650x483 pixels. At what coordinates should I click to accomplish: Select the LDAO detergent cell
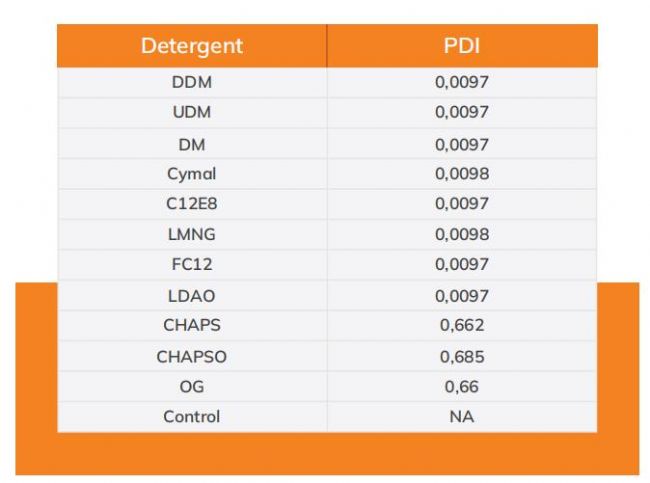pos(191,296)
